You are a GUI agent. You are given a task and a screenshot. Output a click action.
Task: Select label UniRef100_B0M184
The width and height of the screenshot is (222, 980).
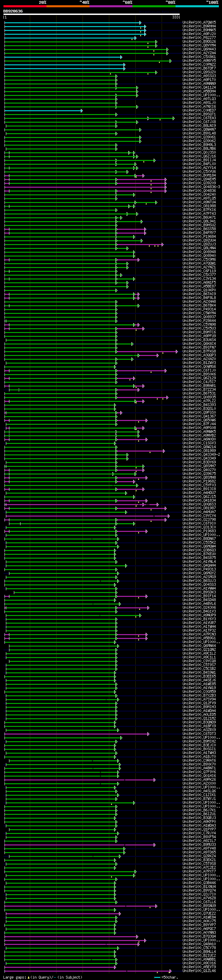coord(199,175)
